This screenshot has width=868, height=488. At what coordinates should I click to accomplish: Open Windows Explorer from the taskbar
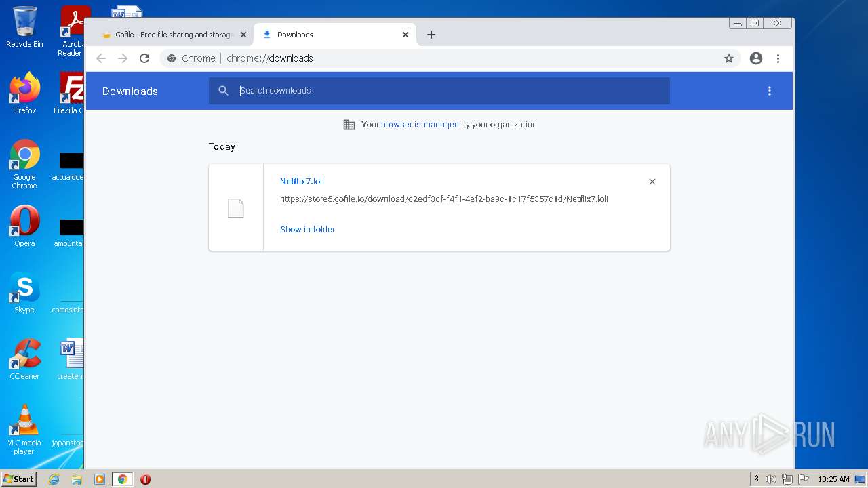click(77, 479)
